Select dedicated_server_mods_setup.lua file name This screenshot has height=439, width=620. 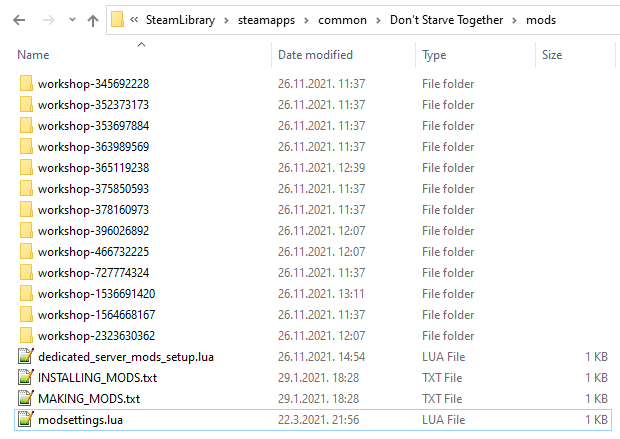[x=126, y=357]
